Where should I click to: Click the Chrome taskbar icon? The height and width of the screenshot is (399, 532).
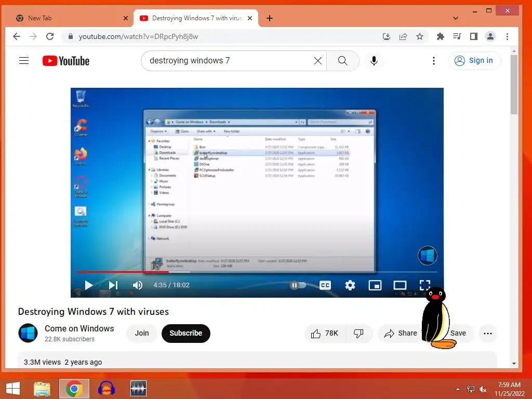click(74, 389)
